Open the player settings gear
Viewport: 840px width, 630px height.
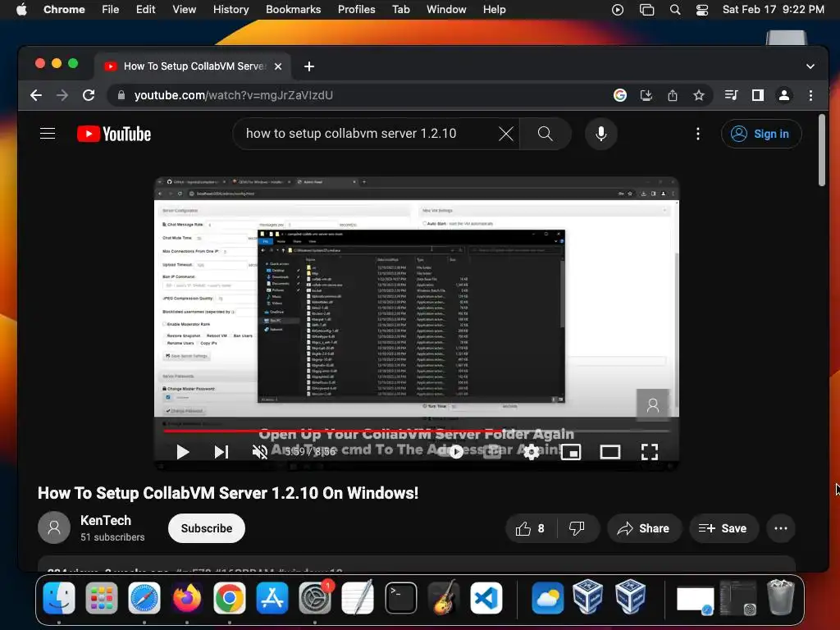[531, 452]
